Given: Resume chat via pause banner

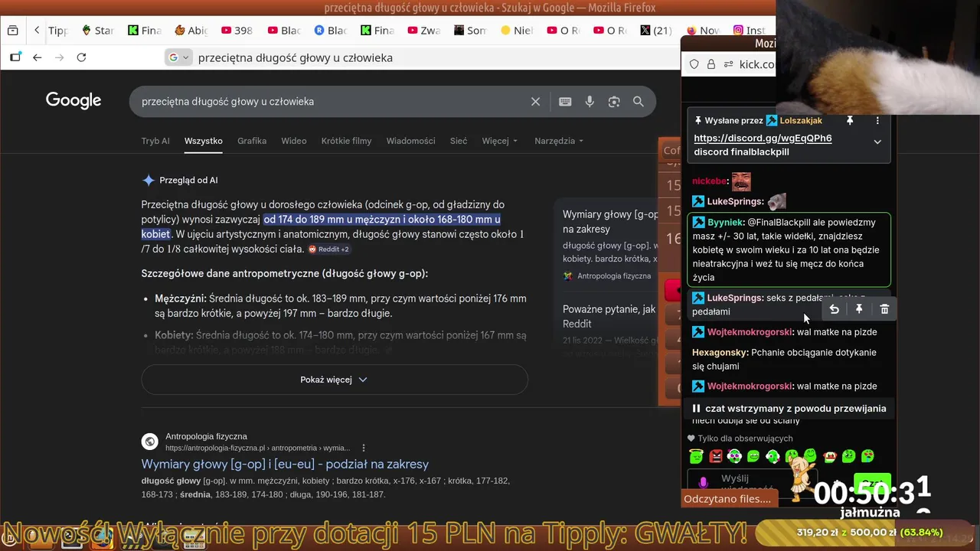Looking at the screenshot, I should 789,409.
